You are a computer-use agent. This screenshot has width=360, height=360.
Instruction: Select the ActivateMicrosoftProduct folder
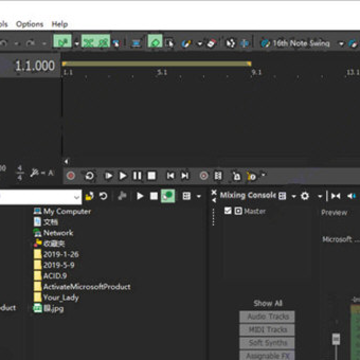tap(82, 287)
